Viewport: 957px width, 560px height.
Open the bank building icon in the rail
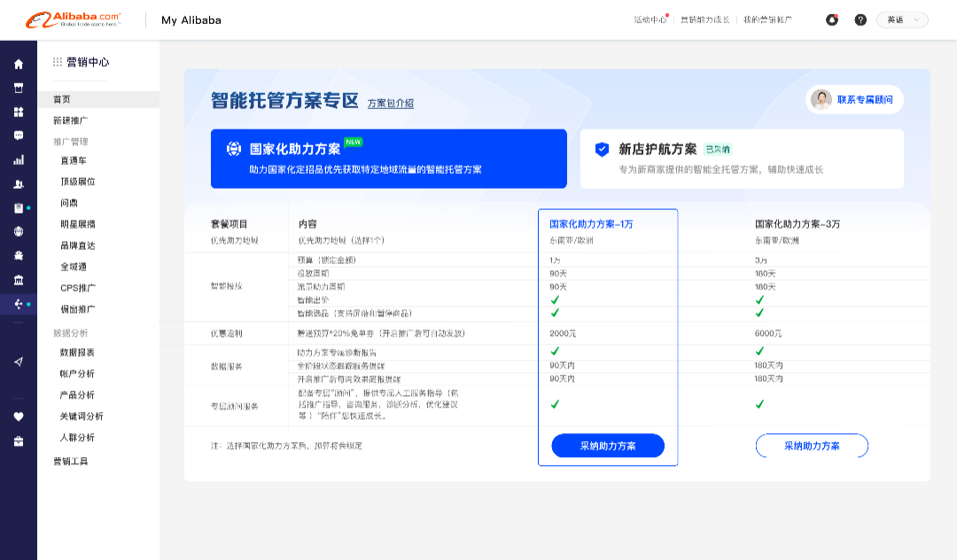pos(19,280)
